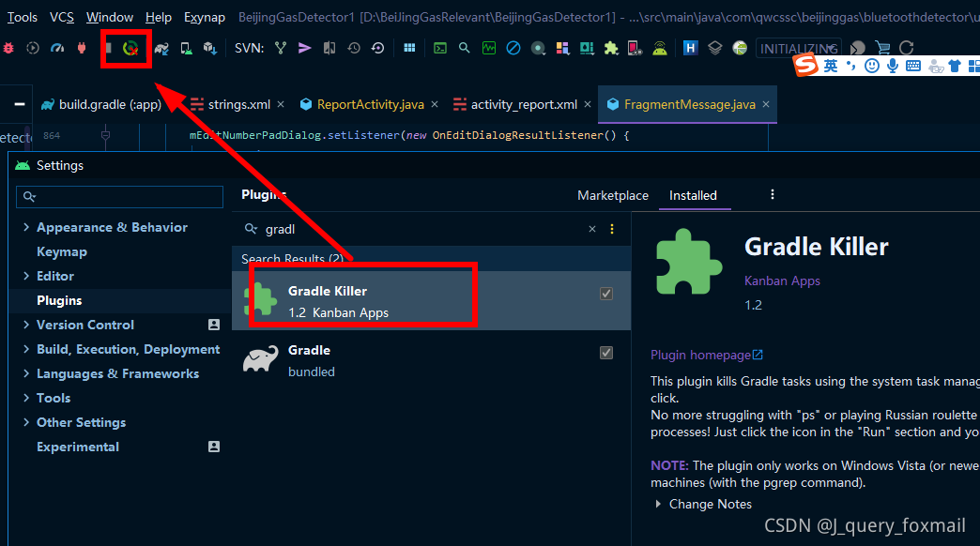
Task: Click the blue H toolbar icon
Action: pyautogui.click(x=690, y=48)
